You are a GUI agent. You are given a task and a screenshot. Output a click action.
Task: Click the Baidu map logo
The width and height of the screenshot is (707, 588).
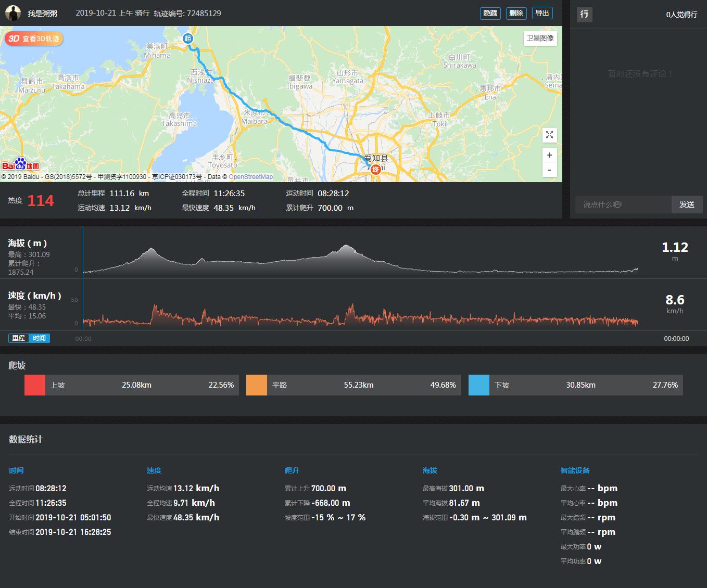coord(21,165)
